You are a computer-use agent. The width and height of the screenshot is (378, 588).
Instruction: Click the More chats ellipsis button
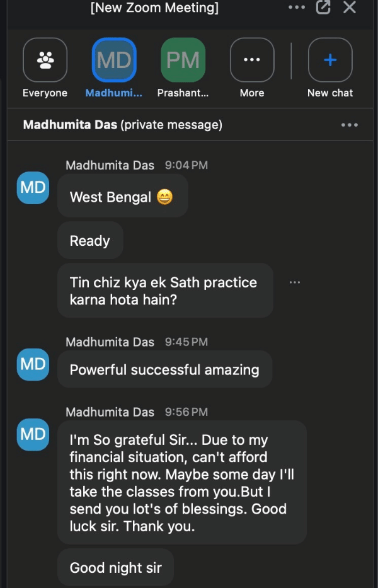[x=252, y=61]
